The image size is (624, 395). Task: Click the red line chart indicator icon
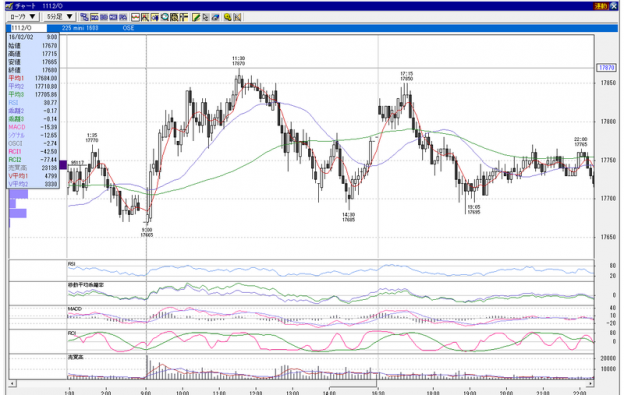click(135, 17)
